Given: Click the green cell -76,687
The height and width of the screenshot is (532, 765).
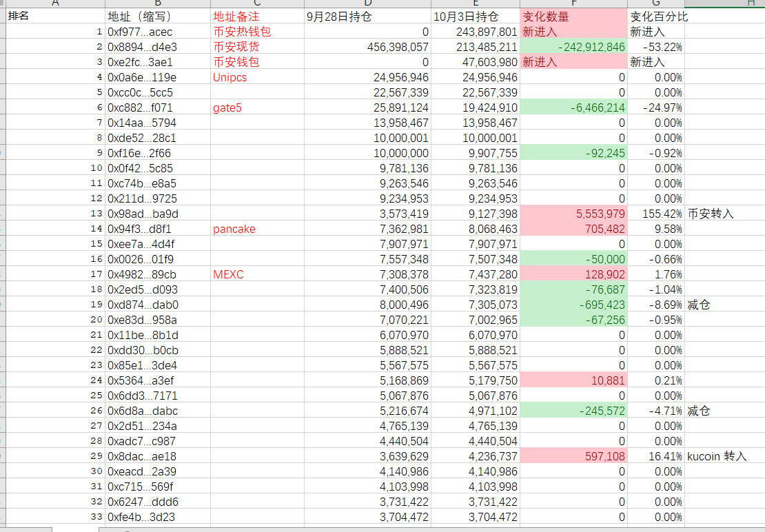Looking at the screenshot, I should pos(573,289).
